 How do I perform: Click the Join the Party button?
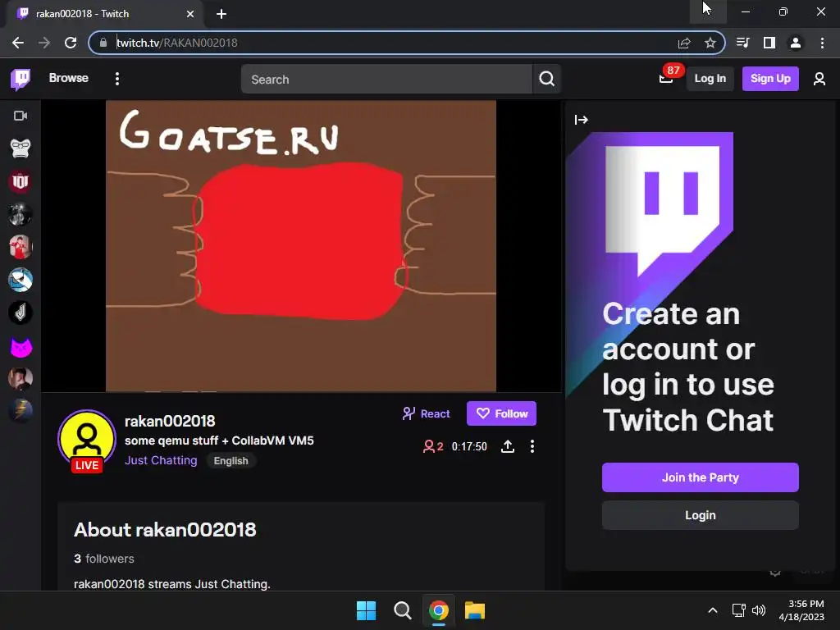pyautogui.click(x=701, y=477)
